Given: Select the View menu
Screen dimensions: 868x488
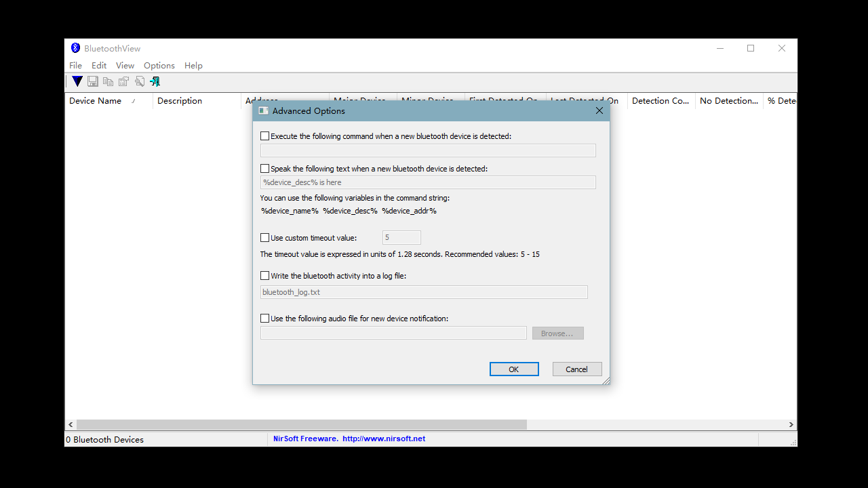Looking at the screenshot, I should [x=125, y=65].
